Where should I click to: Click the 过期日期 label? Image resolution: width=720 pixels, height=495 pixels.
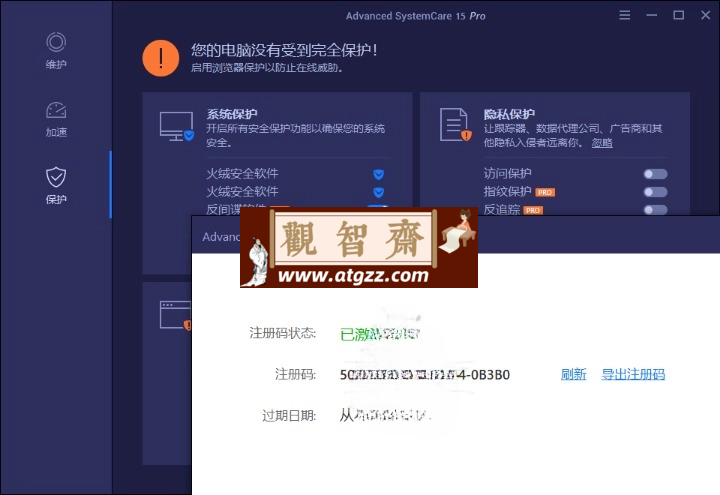pyautogui.click(x=289, y=416)
